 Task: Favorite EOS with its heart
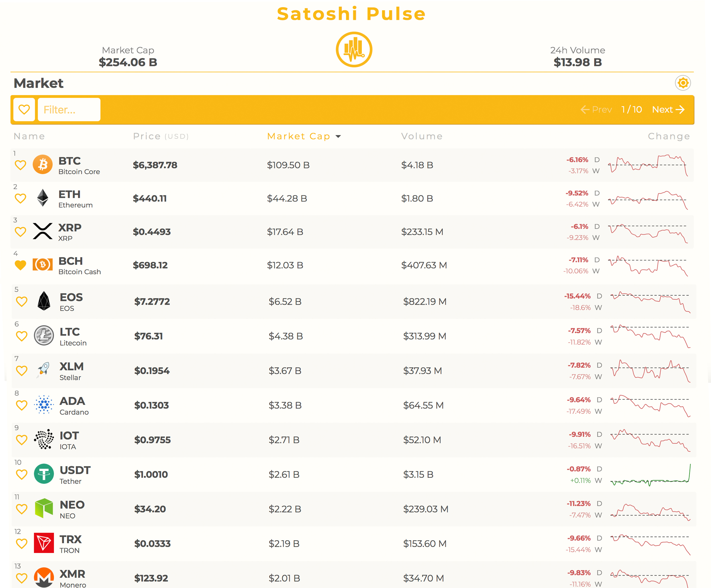22,301
